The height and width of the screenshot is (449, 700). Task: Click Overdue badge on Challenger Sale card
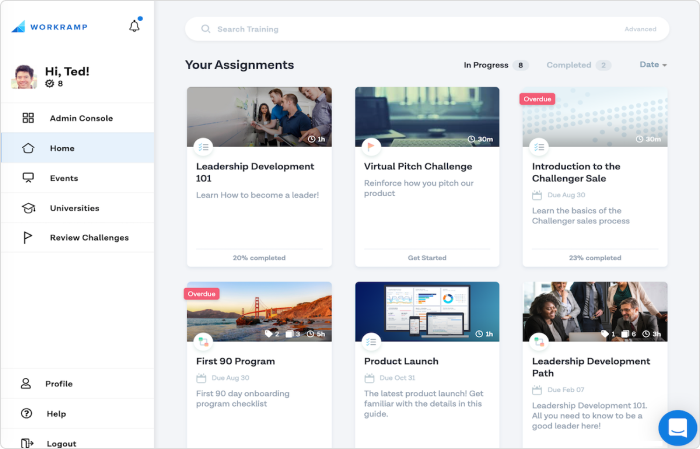pyautogui.click(x=537, y=99)
